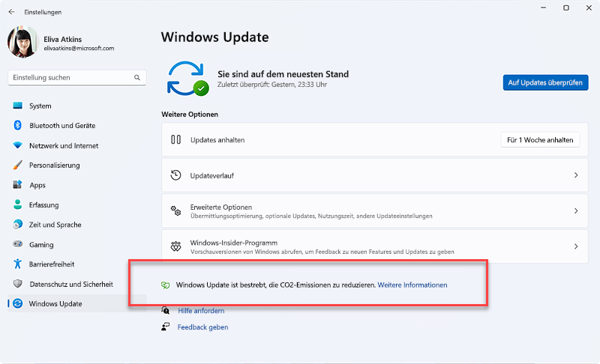600x364 pixels.
Task: Focus the Einstellung suchen search field
Action: tap(77, 78)
